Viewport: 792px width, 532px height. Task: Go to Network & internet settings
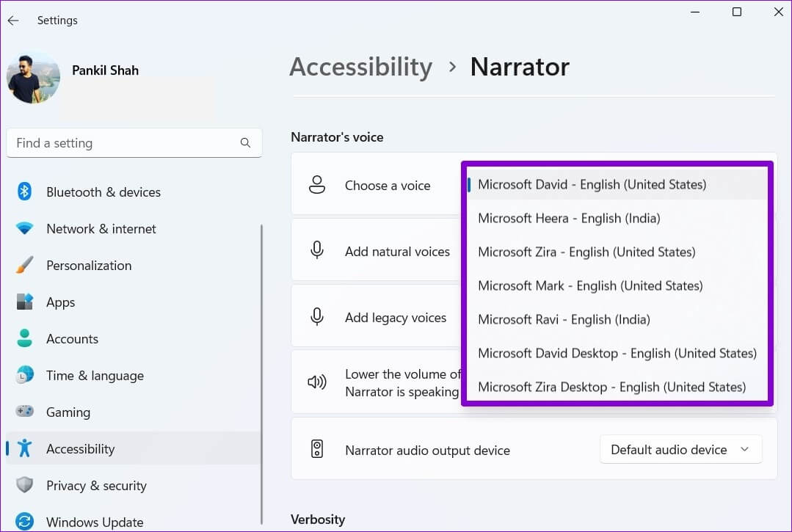tap(101, 229)
